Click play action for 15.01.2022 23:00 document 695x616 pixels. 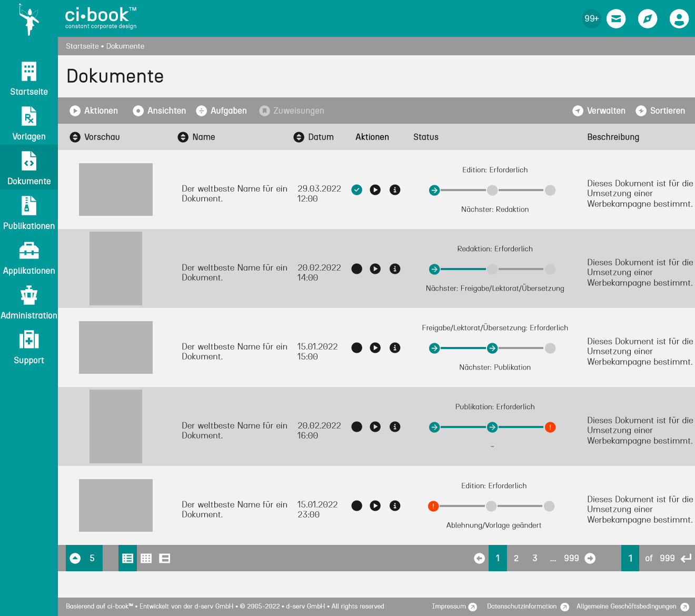point(375,505)
